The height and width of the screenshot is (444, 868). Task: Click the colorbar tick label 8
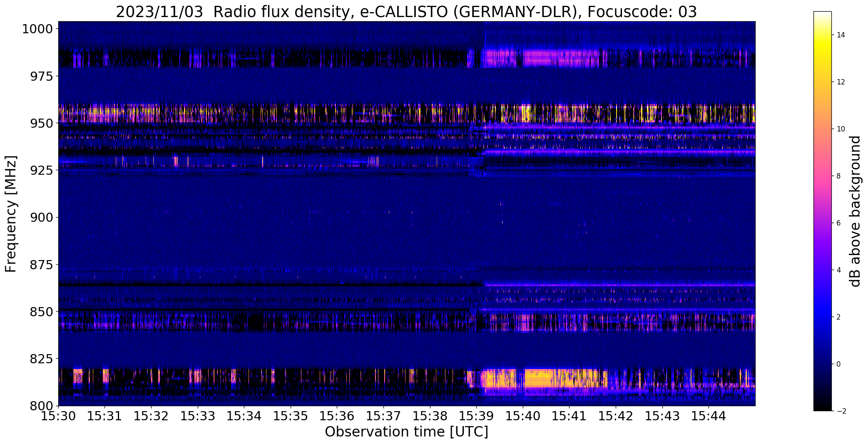click(x=839, y=176)
